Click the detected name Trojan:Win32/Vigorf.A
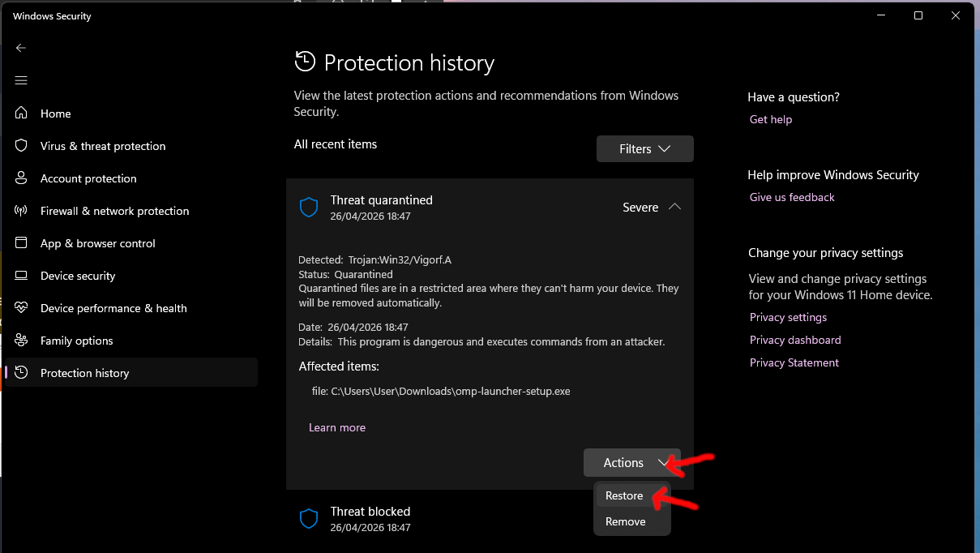 tap(400, 260)
